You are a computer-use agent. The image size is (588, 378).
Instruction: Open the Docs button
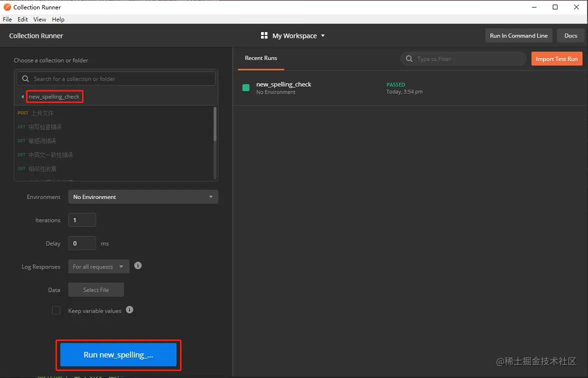pyautogui.click(x=571, y=35)
